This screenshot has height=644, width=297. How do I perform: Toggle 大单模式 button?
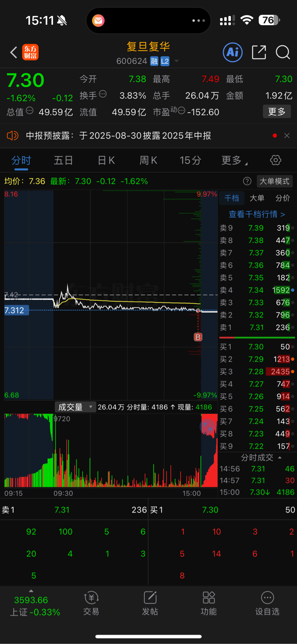(274, 181)
